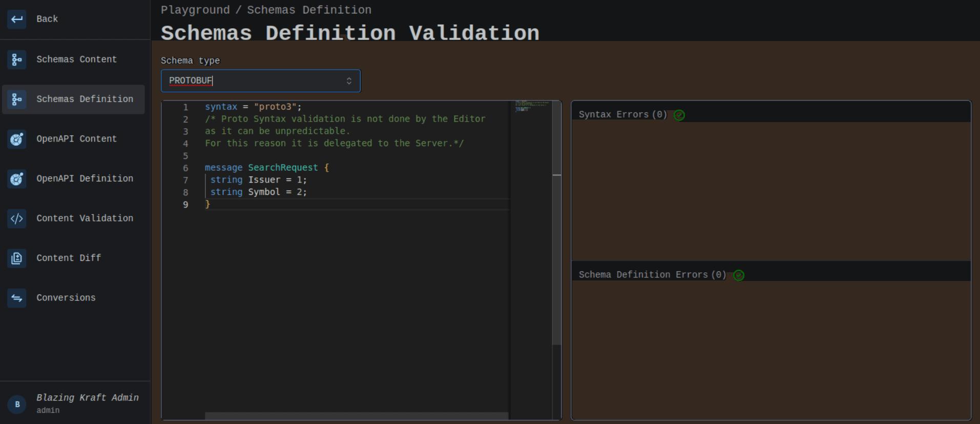Click the Schemas Definition sidebar icon

[x=17, y=99]
